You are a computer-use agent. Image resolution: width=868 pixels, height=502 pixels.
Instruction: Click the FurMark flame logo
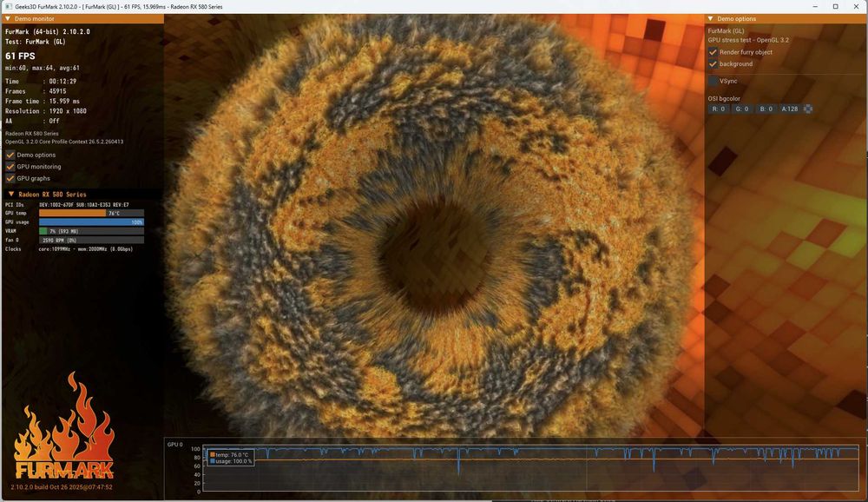[63, 426]
